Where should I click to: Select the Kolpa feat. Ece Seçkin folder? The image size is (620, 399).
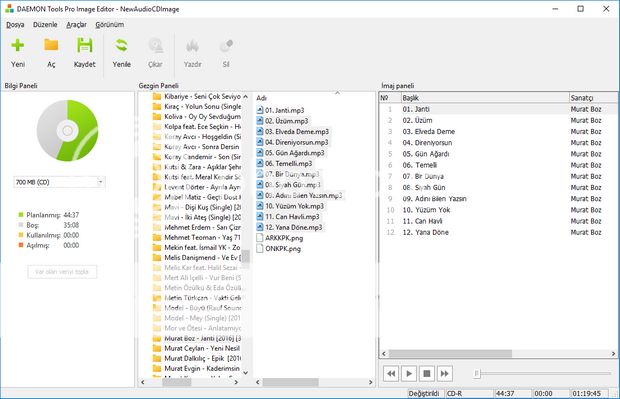click(x=197, y=127)
